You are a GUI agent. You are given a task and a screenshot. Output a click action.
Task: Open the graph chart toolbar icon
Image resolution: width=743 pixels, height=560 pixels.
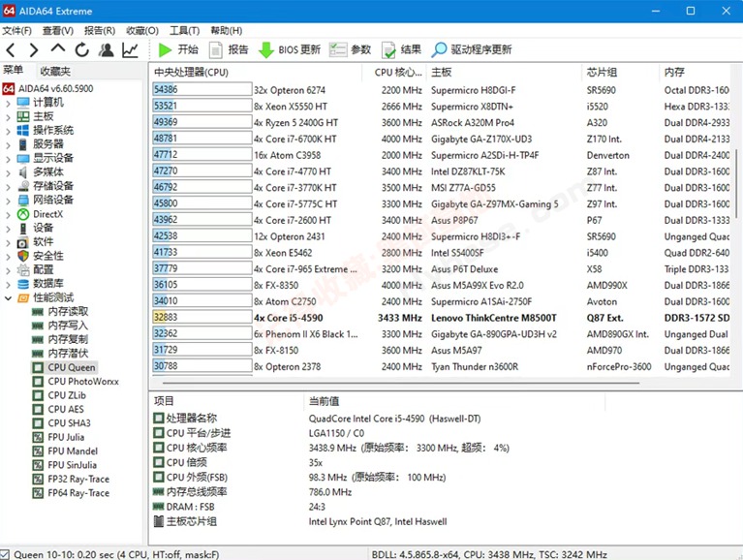(x=130, y=49)
